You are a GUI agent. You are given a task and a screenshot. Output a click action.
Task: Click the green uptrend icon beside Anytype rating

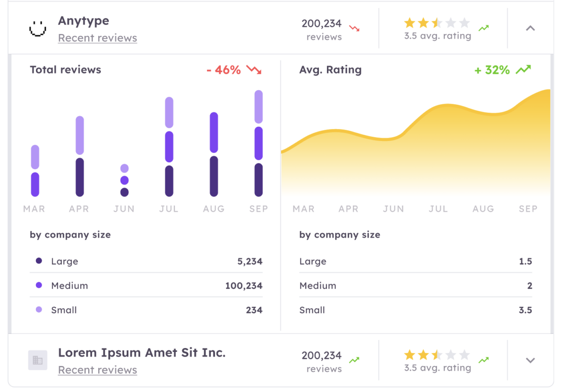[x=483, y=28]
